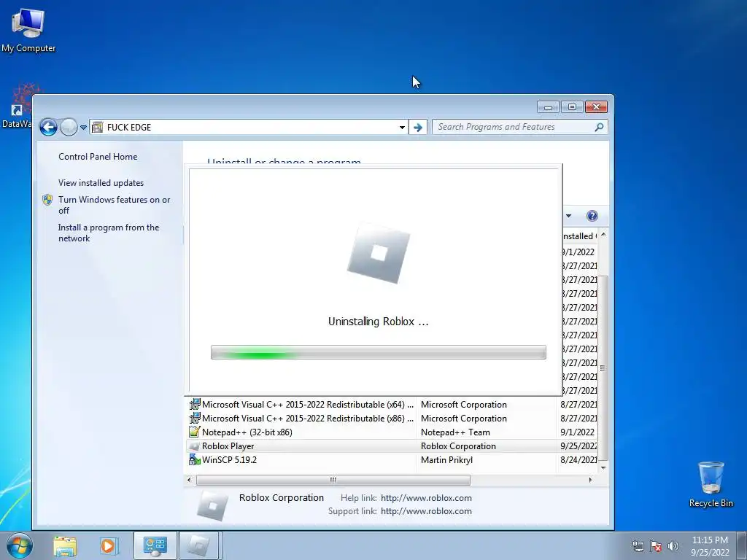Open Windows Explorer from the taskbar

coord(65,545)
